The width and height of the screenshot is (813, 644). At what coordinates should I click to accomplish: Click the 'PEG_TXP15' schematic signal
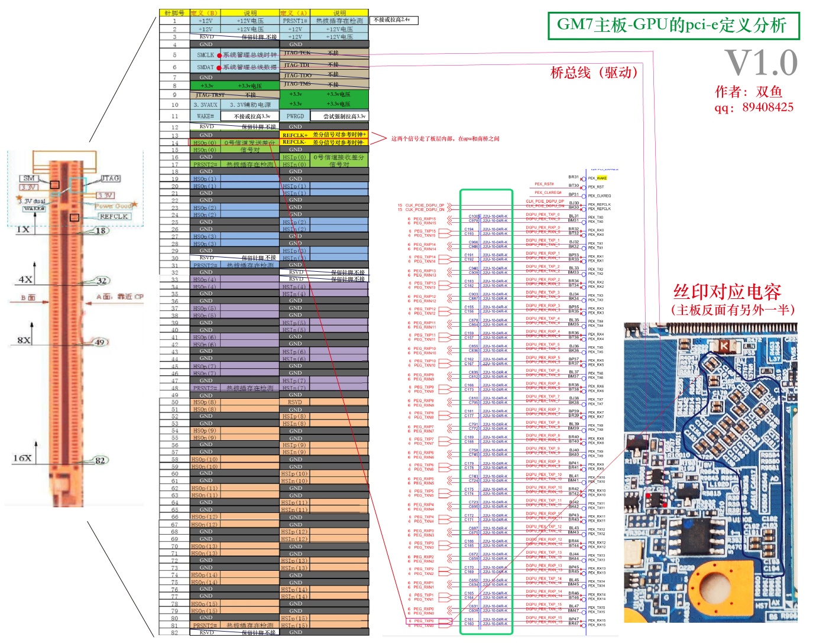tap(425, 232)
